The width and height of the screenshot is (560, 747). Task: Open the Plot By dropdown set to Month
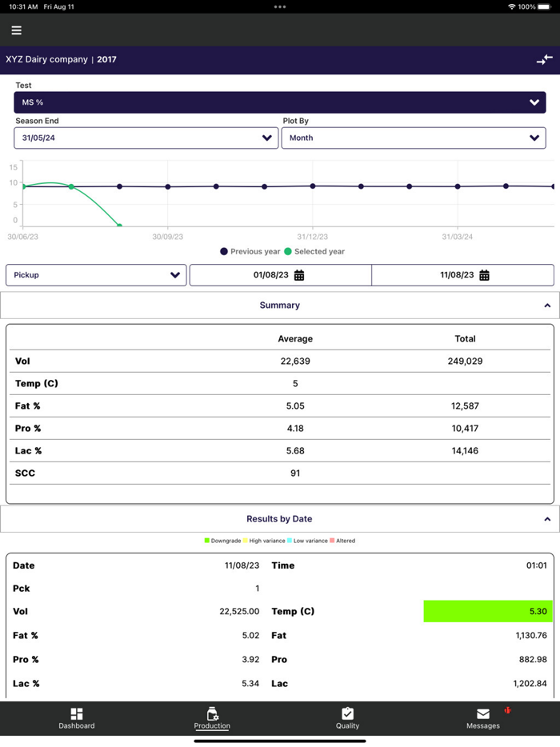pyautogui.click(x=414, y=138)
